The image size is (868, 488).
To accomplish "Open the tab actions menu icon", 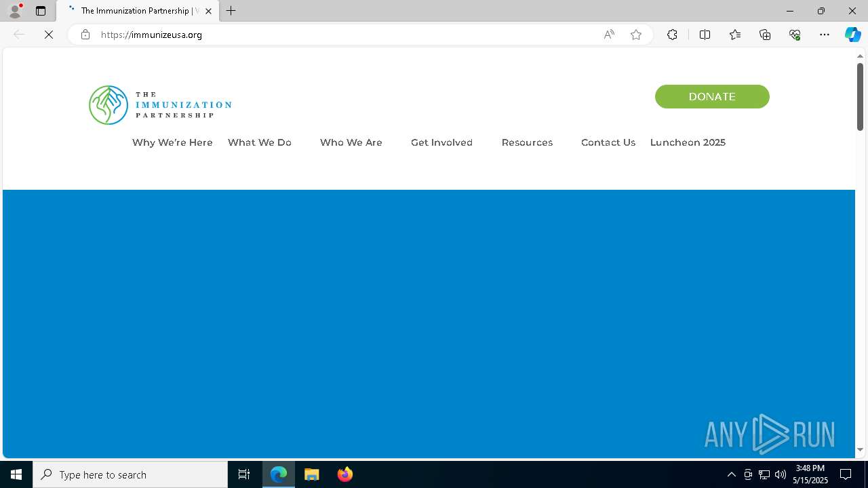I will pyautogui.click(x=41, y=11).
